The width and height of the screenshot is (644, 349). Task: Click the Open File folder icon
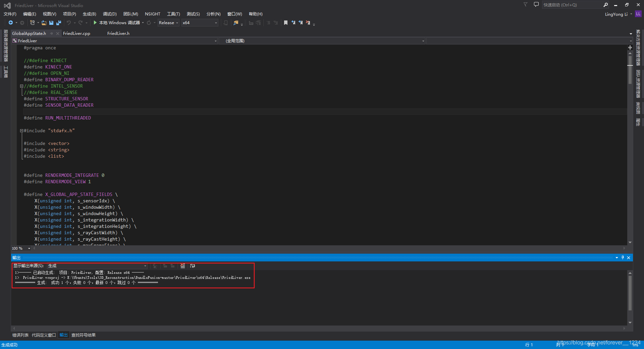pyautogui.click(x=44, y=23)
